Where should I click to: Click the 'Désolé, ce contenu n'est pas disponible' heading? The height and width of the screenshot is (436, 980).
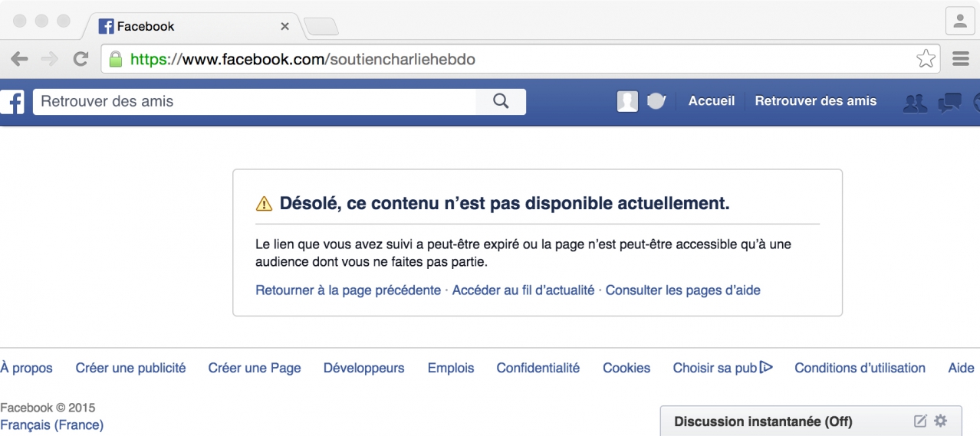click(505, 203)
